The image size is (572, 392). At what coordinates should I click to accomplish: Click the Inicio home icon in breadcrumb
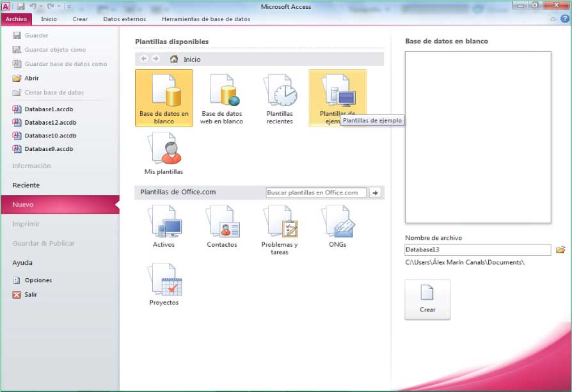174,59
